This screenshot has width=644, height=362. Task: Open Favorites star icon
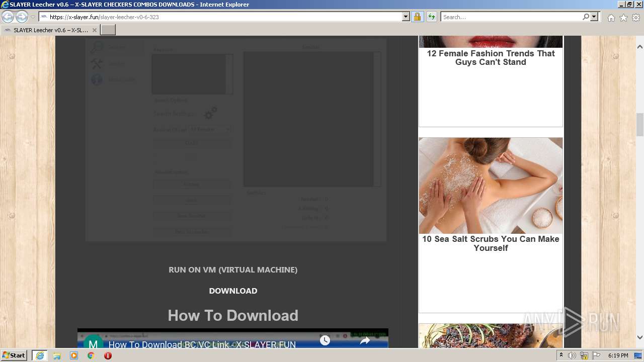(x=623, y=18)
